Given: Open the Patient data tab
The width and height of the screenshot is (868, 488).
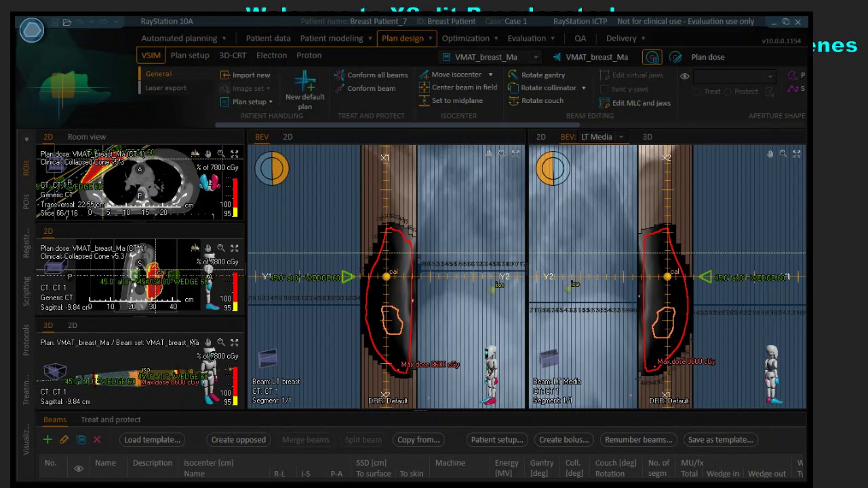Looking at the screenshot, I should 268,39.
